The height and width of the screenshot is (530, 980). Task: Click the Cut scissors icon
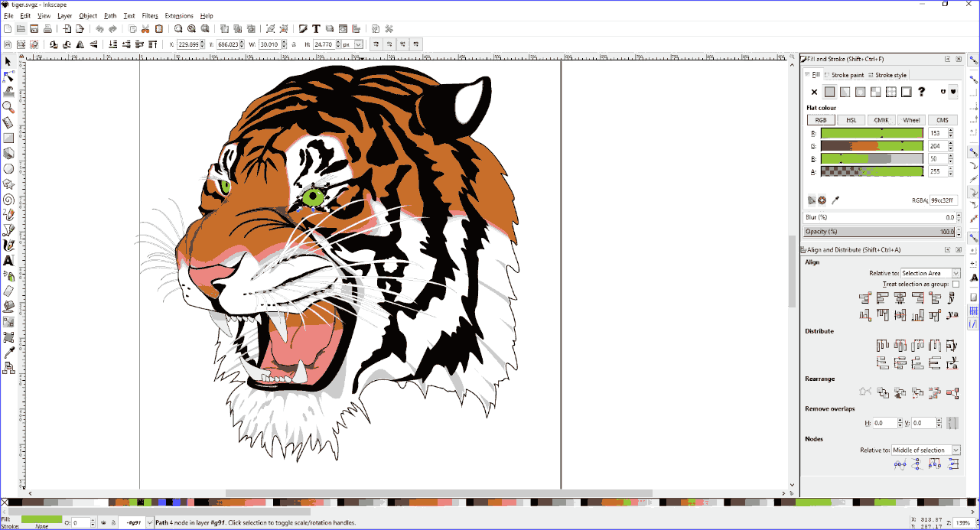click(145, 29)
